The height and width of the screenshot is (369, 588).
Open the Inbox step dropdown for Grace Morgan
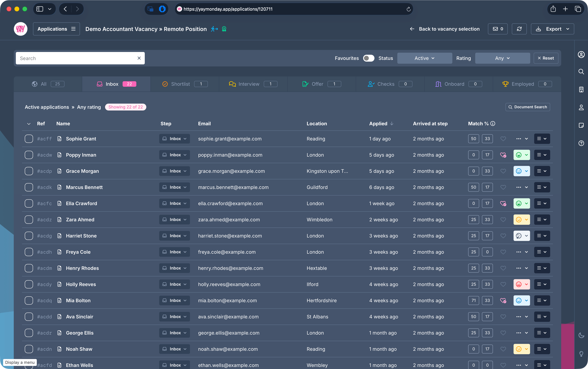(174, 171)
